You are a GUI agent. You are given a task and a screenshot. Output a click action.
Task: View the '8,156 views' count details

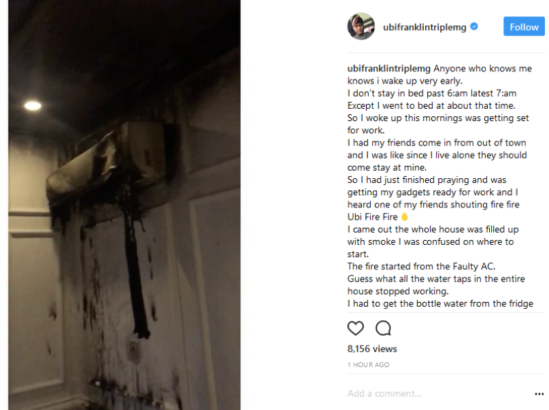click(x=372, y=349)
